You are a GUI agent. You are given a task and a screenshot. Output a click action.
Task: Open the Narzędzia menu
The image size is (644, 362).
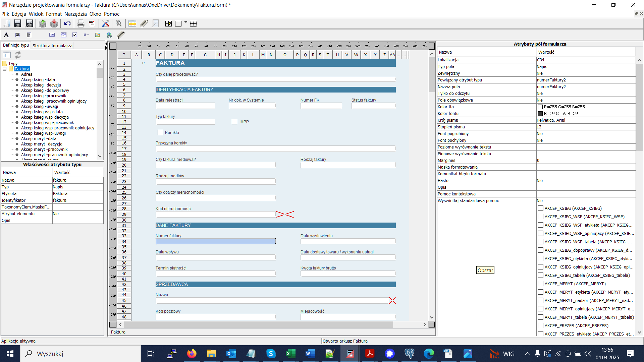coord(75,14)
